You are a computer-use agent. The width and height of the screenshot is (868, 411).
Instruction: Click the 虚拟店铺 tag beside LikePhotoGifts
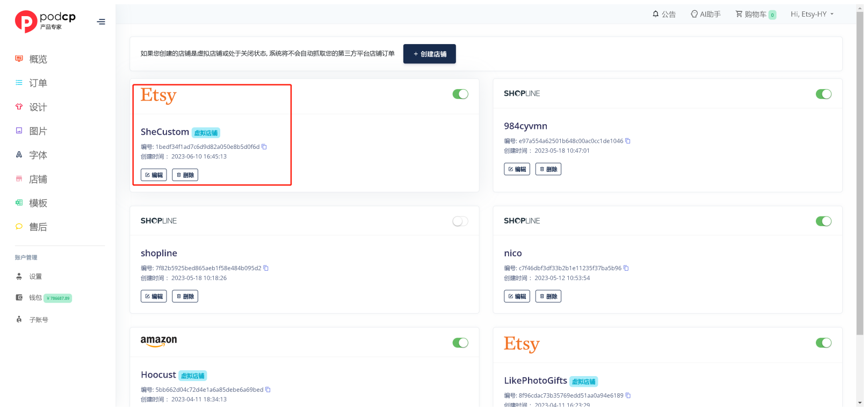click(x=584, y=381)
